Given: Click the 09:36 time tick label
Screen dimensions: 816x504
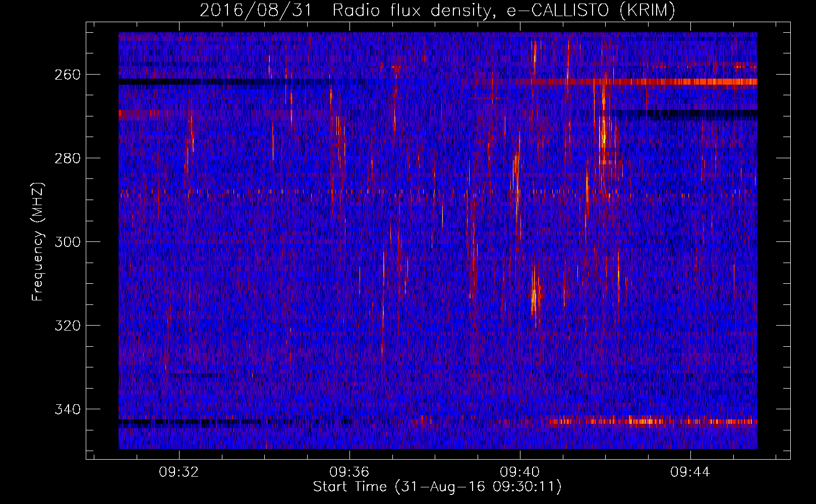Looking at the screenshot, I should (349, 472).
